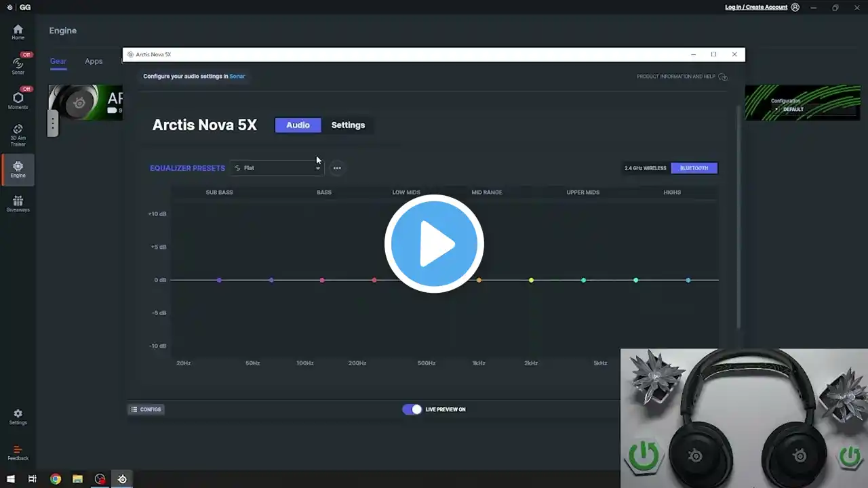Open Moments in the GG sidebar

coord(18,100)
